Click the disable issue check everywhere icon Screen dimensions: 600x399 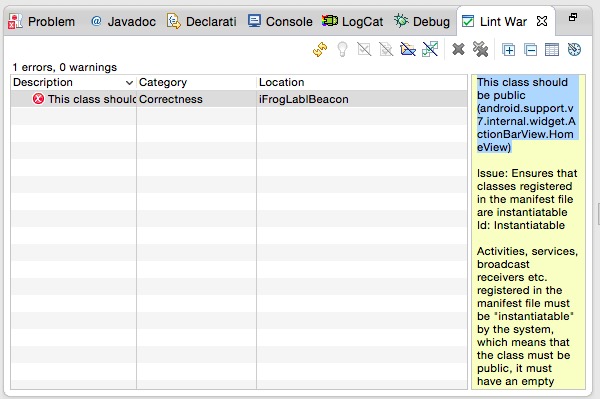pyautogui.click(x=430, y=49)
